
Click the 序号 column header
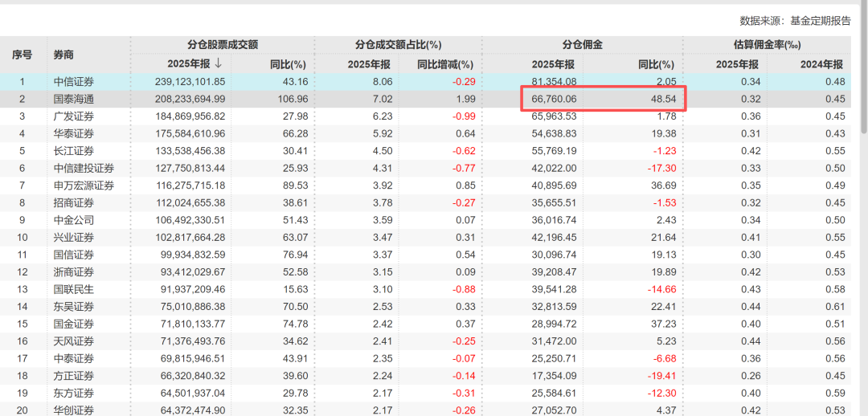(23, 55)
